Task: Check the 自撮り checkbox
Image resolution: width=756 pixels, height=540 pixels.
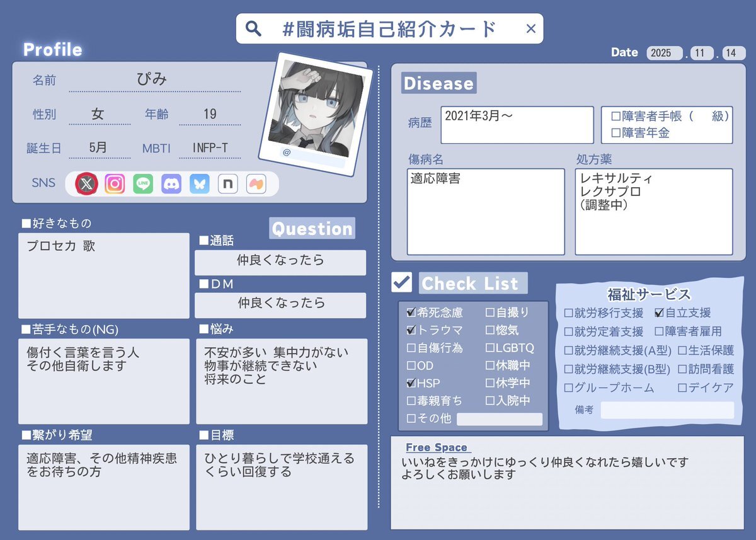Action: click(490, 312)
